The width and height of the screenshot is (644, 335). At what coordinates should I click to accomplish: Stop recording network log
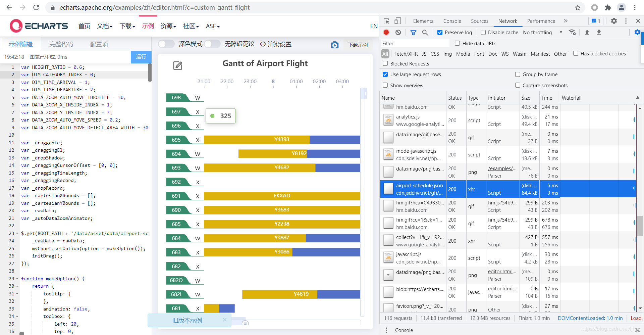click(386, 32)
